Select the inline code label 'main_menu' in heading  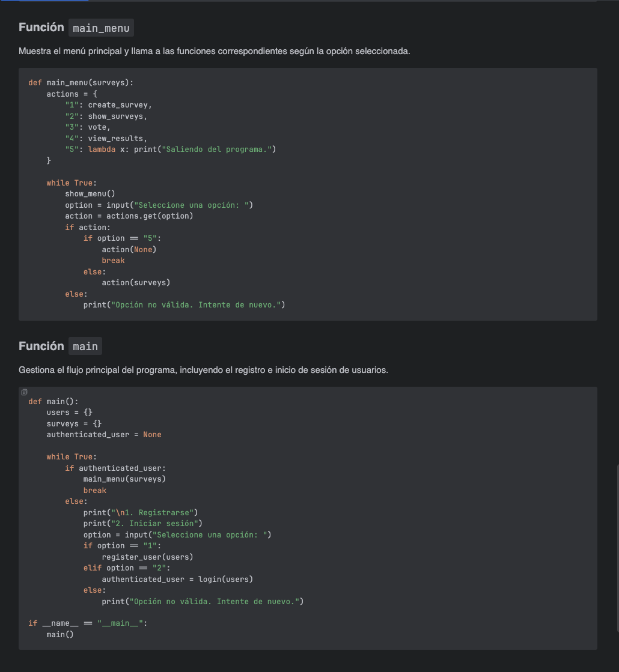click(x=101, y=28)
